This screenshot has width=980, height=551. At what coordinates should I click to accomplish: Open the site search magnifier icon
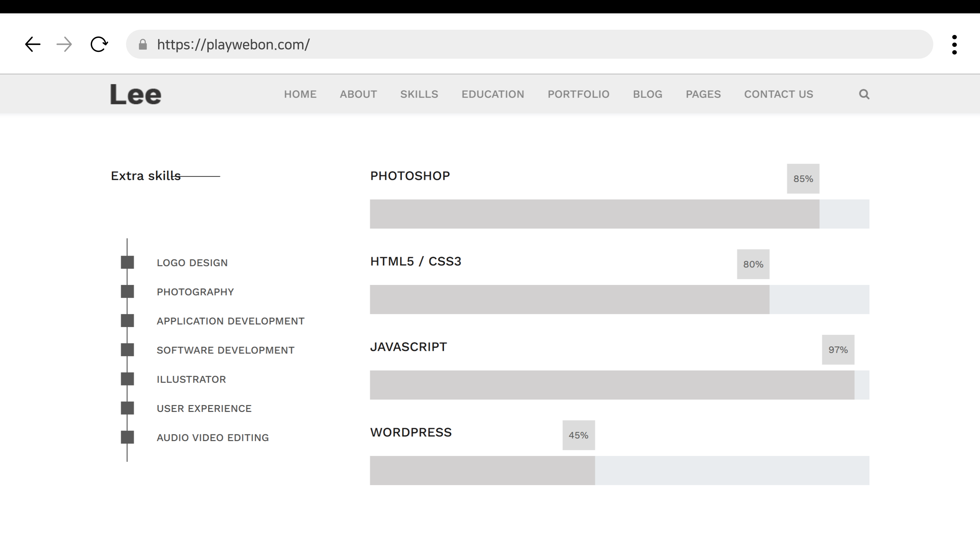click(x=864, y=94)
